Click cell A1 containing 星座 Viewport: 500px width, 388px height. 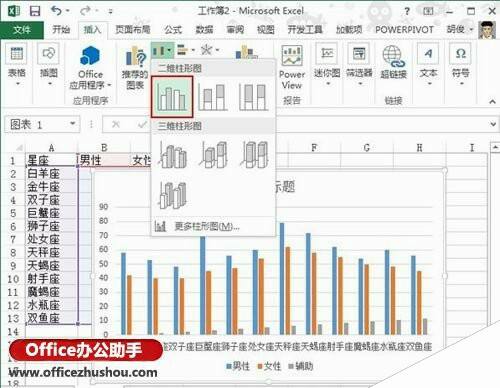click(x=51, y=160)
